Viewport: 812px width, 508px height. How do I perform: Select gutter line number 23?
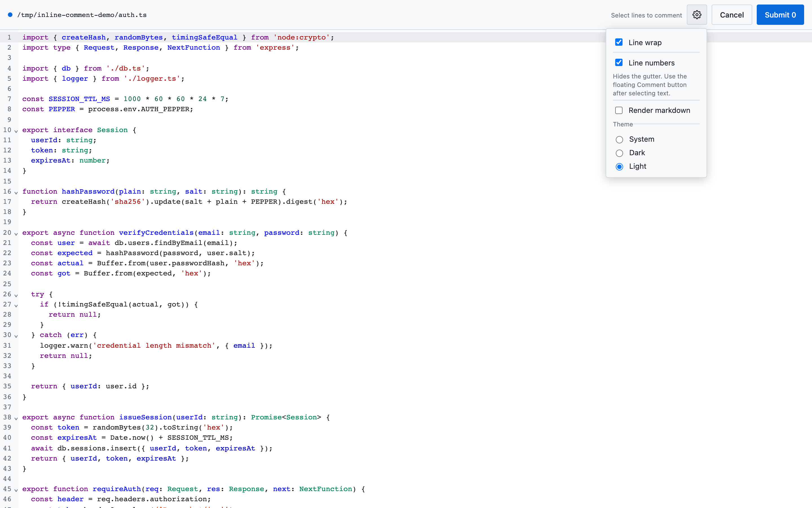click(7, 263)
